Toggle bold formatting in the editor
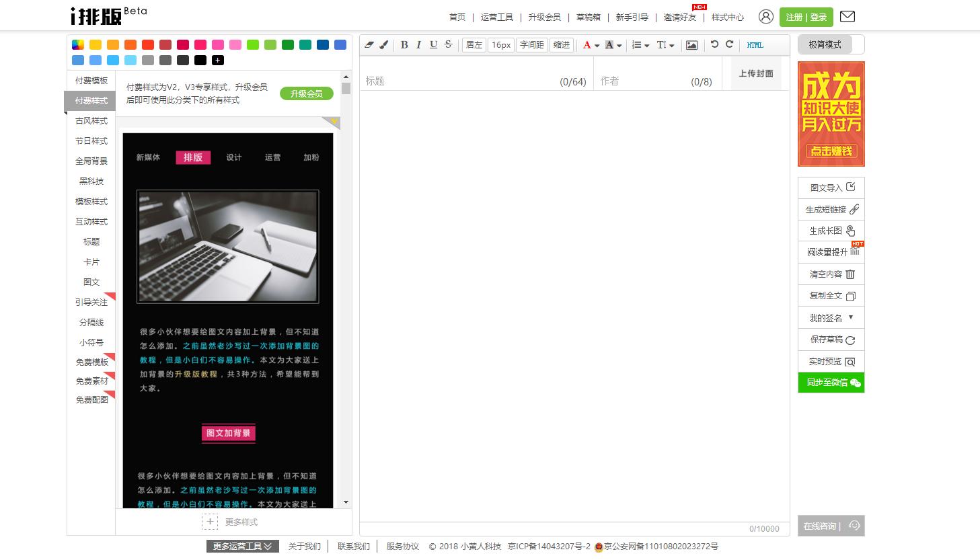This screenshot has width=980, height=560. [x=404, y=44]
